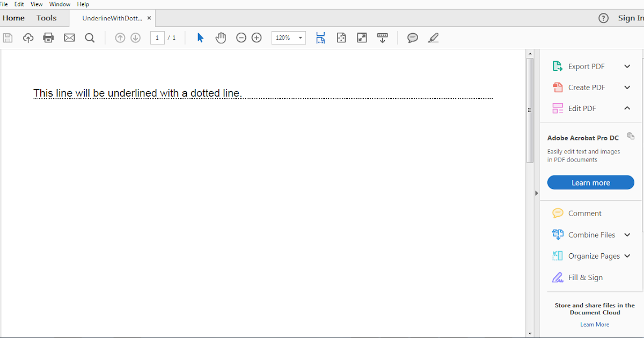The image size is (644, 338).
Task: Open the zoom percentage dropdown
Action: 299,38
